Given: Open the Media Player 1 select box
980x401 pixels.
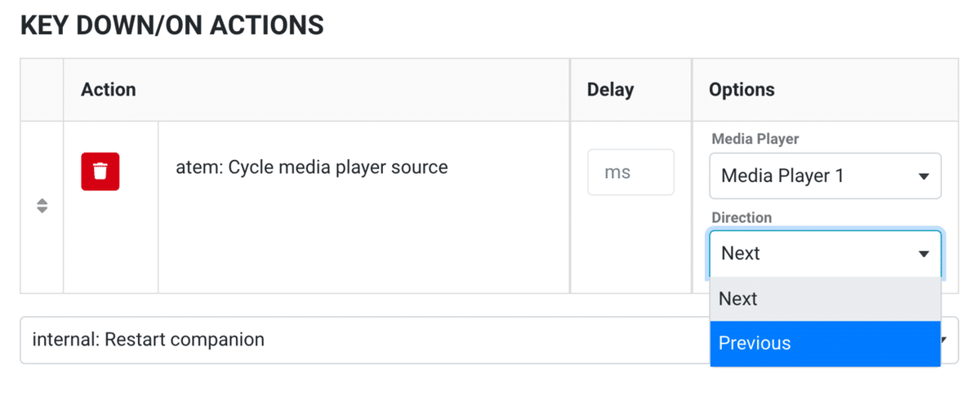Looking at the screenshot, I should pyautogui.click(x=825, y=176).
